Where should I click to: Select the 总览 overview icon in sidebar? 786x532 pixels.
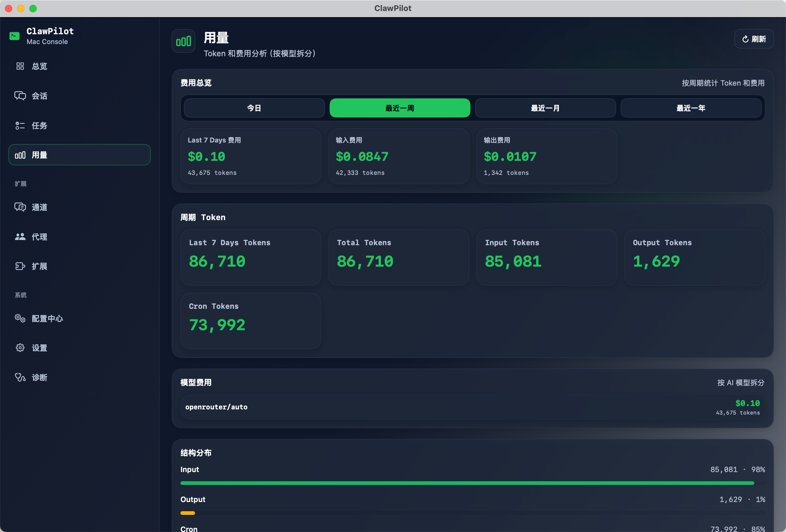20,66
